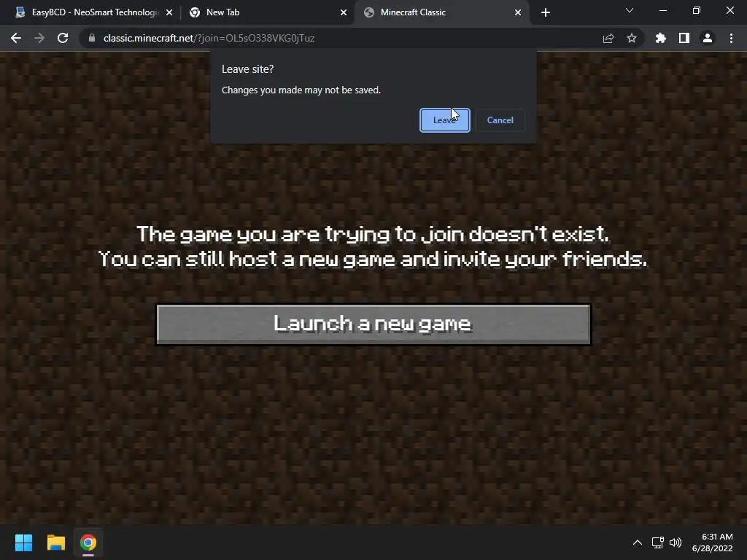Reload the Minecraft Classic page

point(63,38)
